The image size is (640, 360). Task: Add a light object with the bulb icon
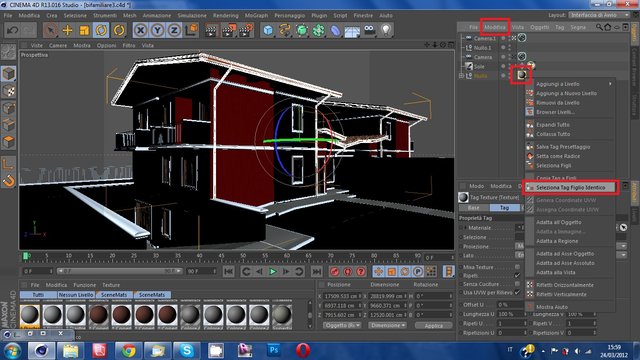pos(386,30)
